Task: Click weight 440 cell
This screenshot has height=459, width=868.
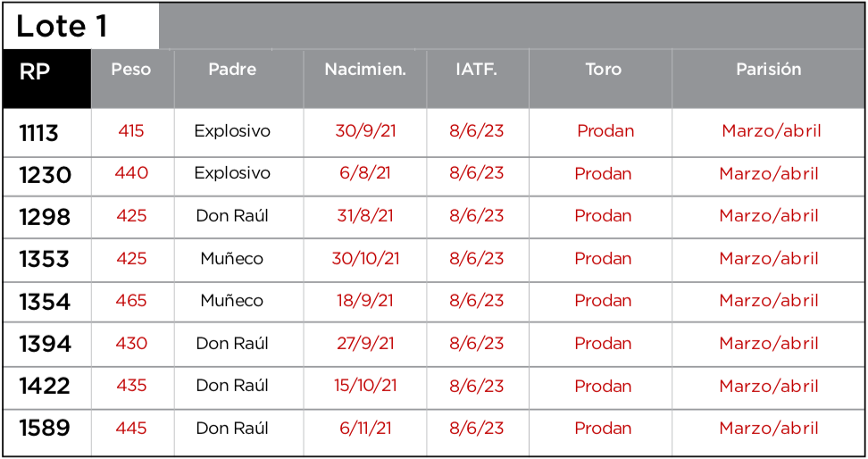Action: (x=131, y=173)
